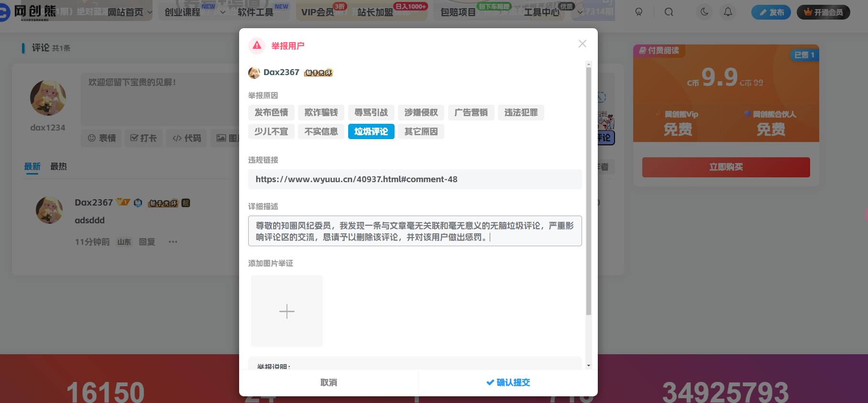Insert an emoji with 表情 button
The height and width of the screenshot is (403, 868).
(101, 138)
